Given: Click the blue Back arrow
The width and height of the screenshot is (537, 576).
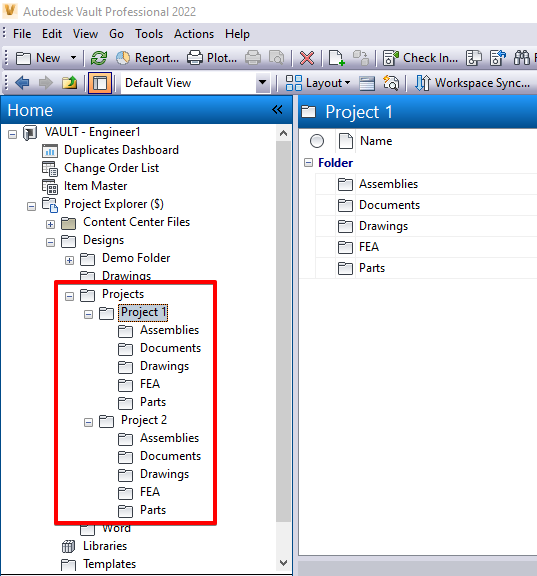Looking at the screenshot, I should [22, 83].
